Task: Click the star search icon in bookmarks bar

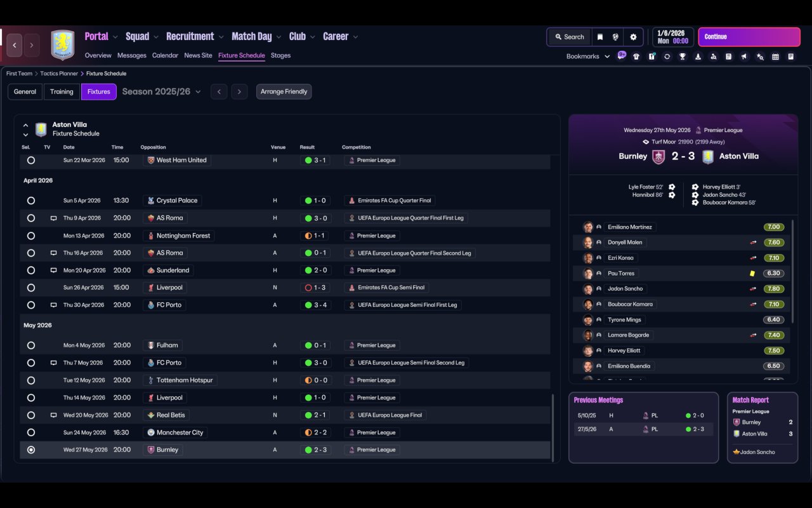Action: pos(760,57)
